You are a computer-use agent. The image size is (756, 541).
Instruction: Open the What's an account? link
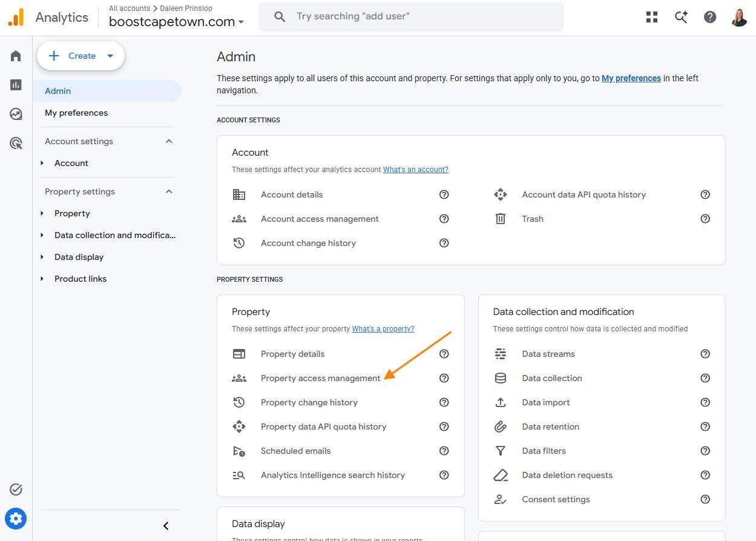pyautogui.click(x=416, y=170)
